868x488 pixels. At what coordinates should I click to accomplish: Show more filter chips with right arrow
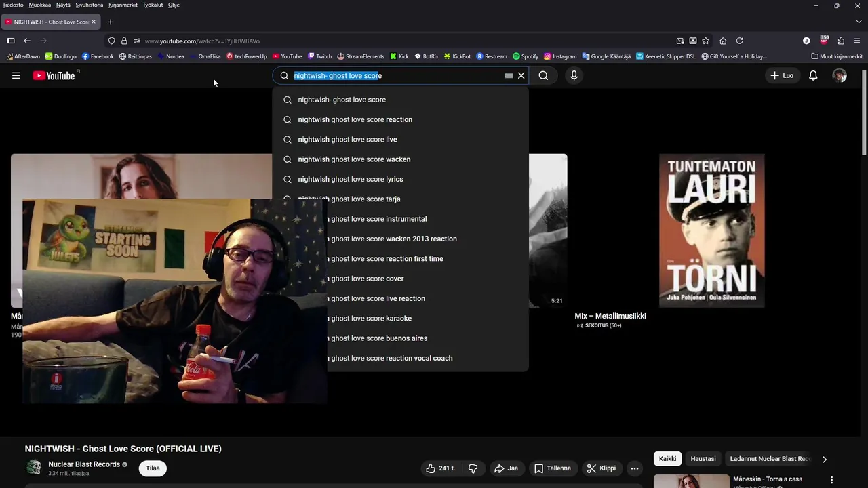[x=825, y=459]
